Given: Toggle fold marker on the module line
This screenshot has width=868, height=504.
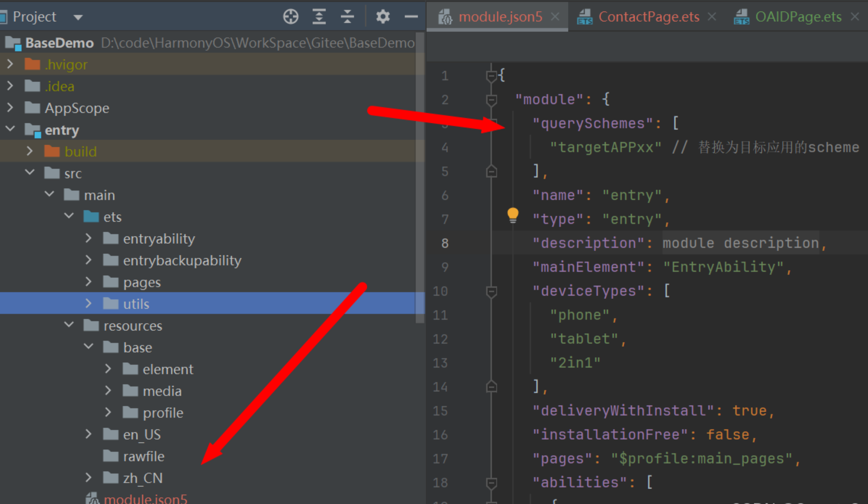Looking at the screenshot, I should [492, 100].
